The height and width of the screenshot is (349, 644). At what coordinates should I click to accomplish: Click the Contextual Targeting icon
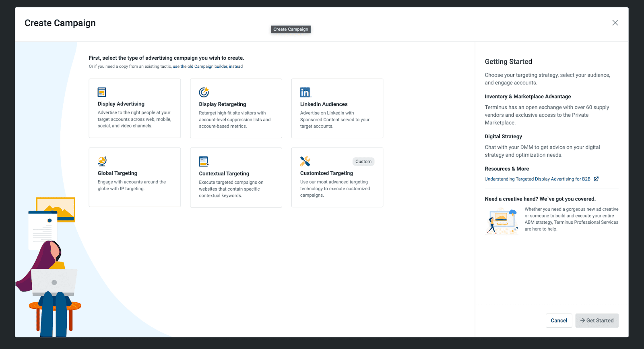(204, 162)
